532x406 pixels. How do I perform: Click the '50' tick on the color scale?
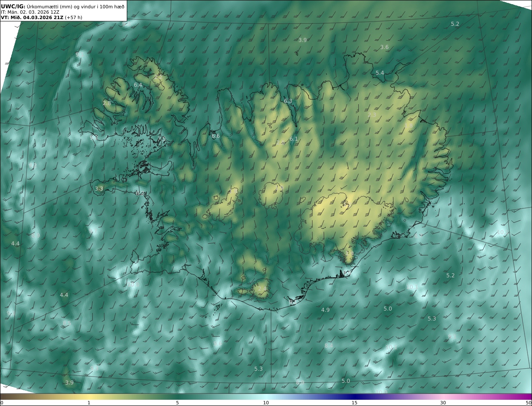(529, 403)
